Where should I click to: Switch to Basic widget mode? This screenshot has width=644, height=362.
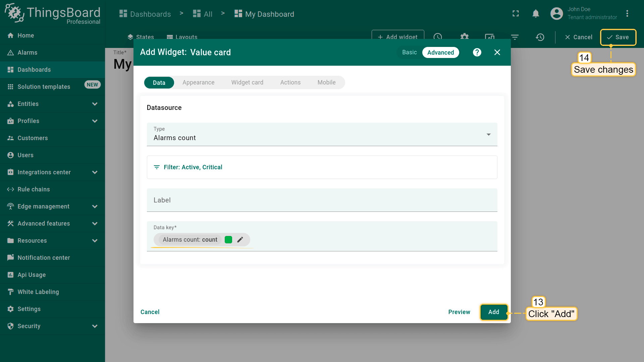click(409, 52)
